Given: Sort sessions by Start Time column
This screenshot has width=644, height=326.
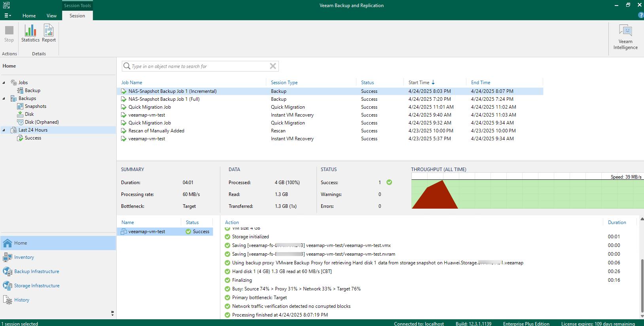Looking at the screenshot, I should coord(419,83).
